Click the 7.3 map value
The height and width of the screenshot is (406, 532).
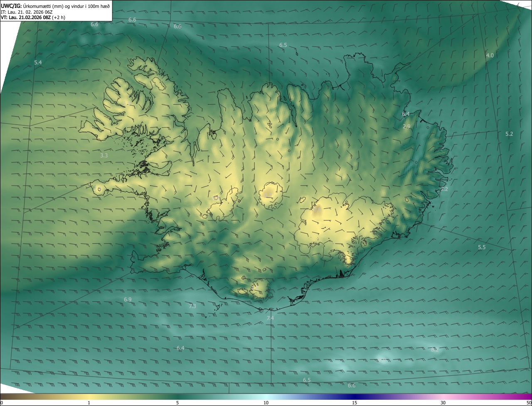[x=192, y=306]
